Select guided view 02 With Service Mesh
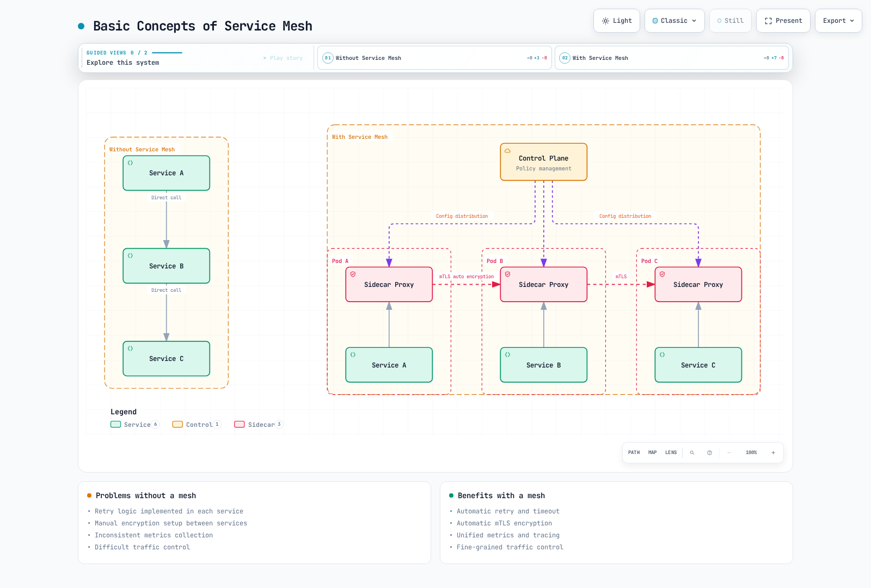The image size is (871, 588). [672, 58]
